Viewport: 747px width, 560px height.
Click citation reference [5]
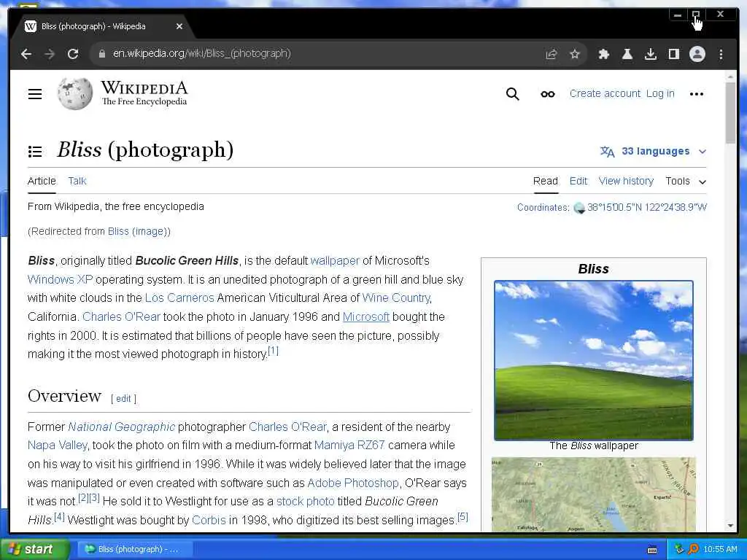click(462, 517)
